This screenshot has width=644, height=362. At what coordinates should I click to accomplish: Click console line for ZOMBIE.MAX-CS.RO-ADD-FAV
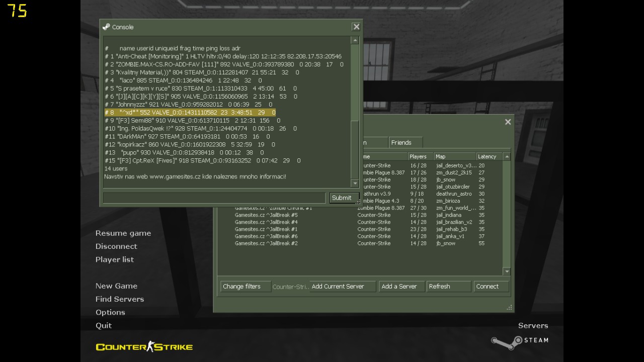(x=224, y=64)
